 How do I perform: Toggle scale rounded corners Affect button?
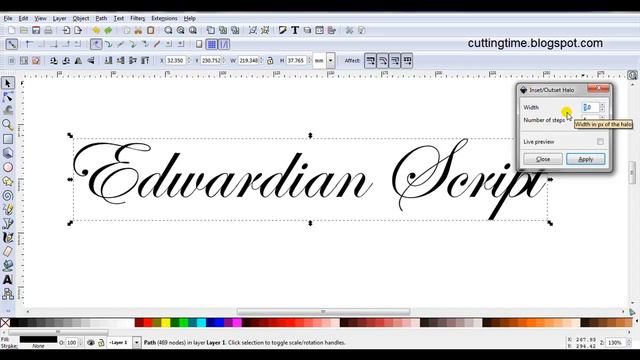click(x=383, y=61)
